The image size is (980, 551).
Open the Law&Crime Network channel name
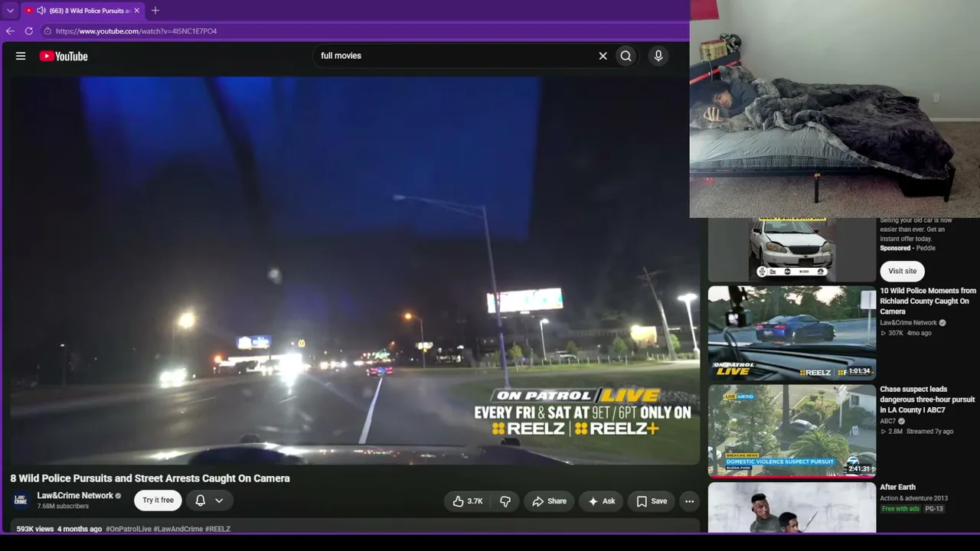[75, 496]
